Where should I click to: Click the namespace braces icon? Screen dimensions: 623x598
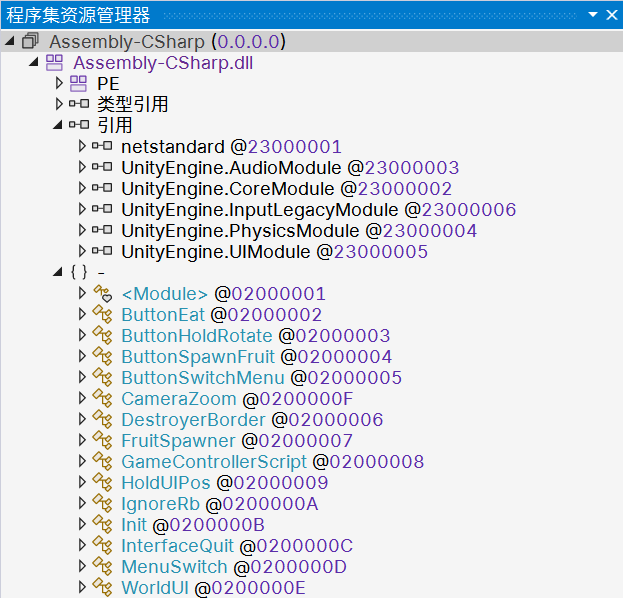(x=79, y=272)
